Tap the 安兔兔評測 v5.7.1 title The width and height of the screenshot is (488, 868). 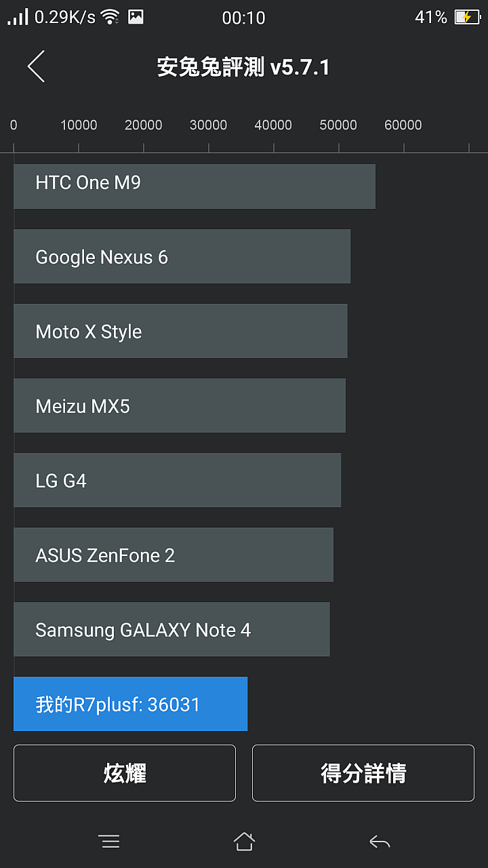coord(243,67)
